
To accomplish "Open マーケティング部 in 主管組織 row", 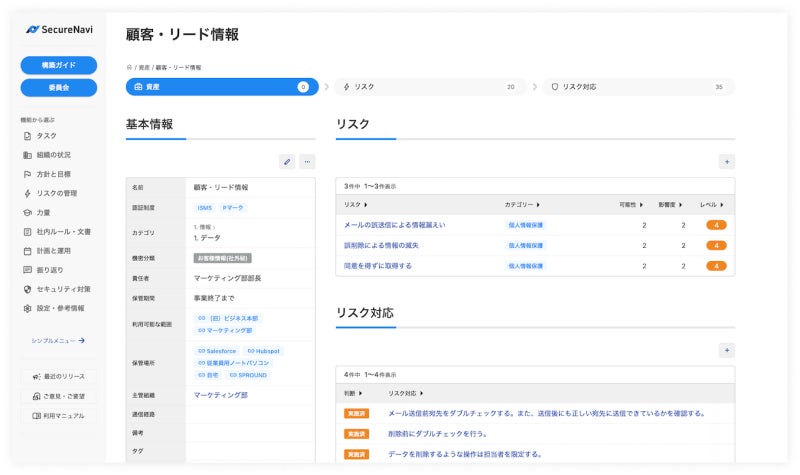I will [220, 395].
